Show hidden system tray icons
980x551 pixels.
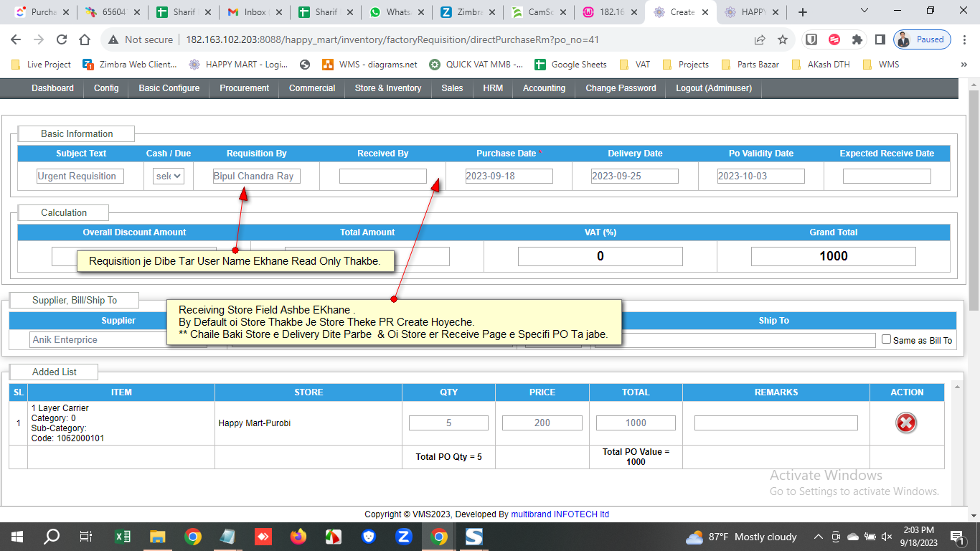(x=818, y=537)
